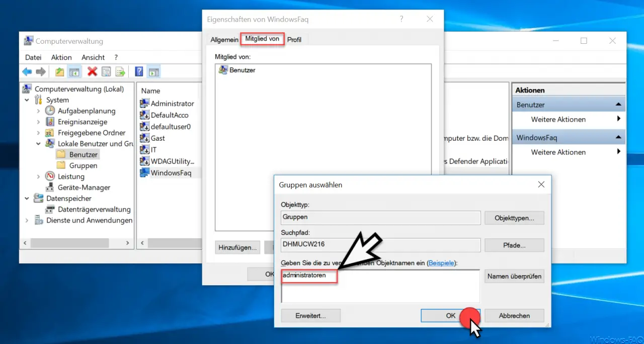
Task: Click the Aufgabenplanung clock icon
Action: click(50, 111)
